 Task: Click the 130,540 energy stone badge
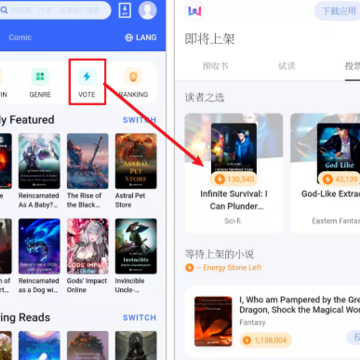click(x=234, y=179)
